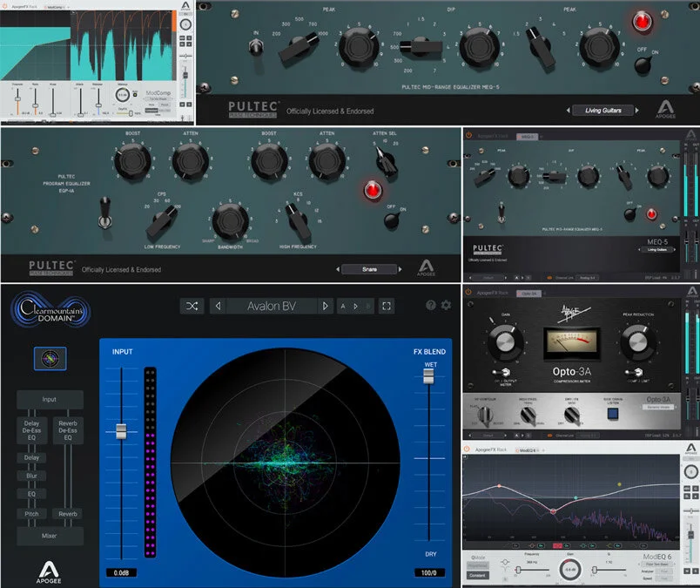Click the DIP amount knob on large MEQ-5

(x=479, y=48)
